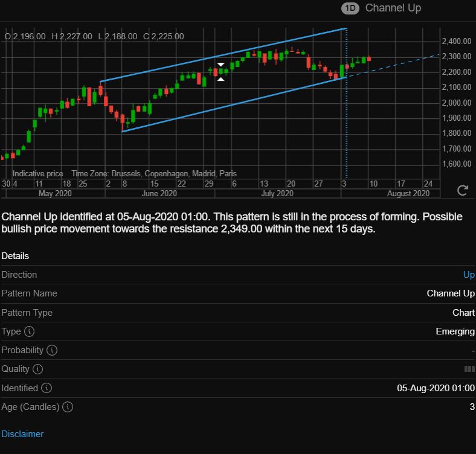Viewport: 476px width, 454px height.
Task: Open info icon next to Identified
Action: [x=47, y=388]
